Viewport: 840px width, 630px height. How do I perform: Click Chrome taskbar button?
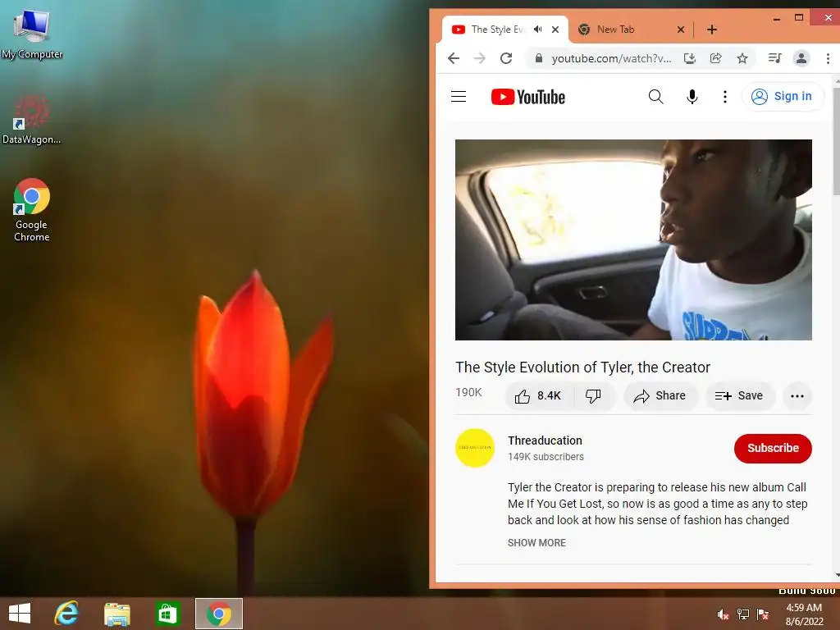(219, 614)
